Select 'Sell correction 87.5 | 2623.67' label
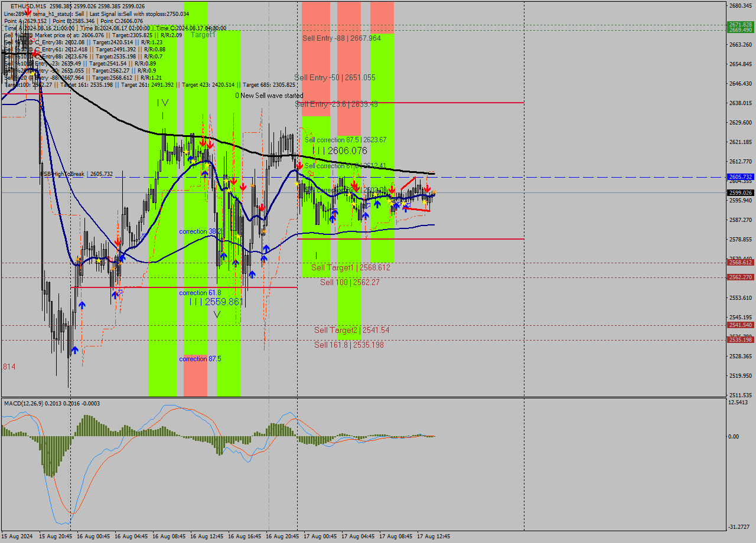 click(346, 140)
